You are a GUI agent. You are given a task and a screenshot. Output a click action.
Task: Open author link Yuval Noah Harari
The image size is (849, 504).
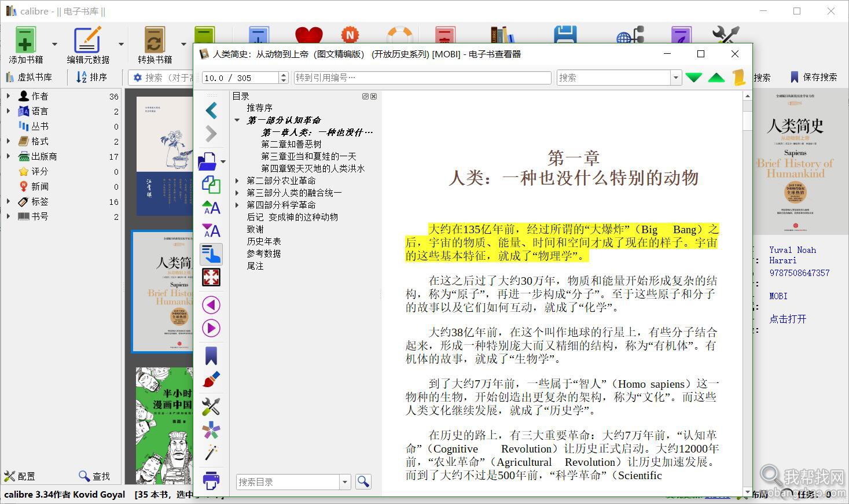[x=792, y=255]
